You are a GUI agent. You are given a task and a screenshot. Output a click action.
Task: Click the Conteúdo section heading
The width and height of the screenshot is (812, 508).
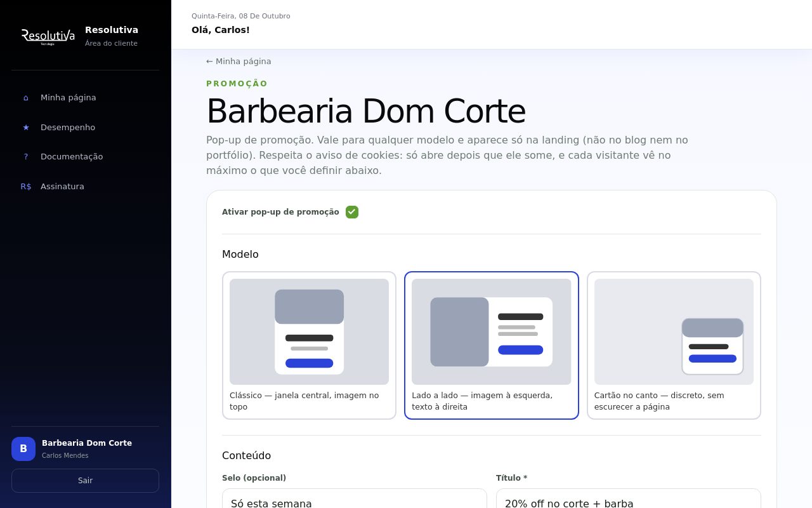coord(246,455)
